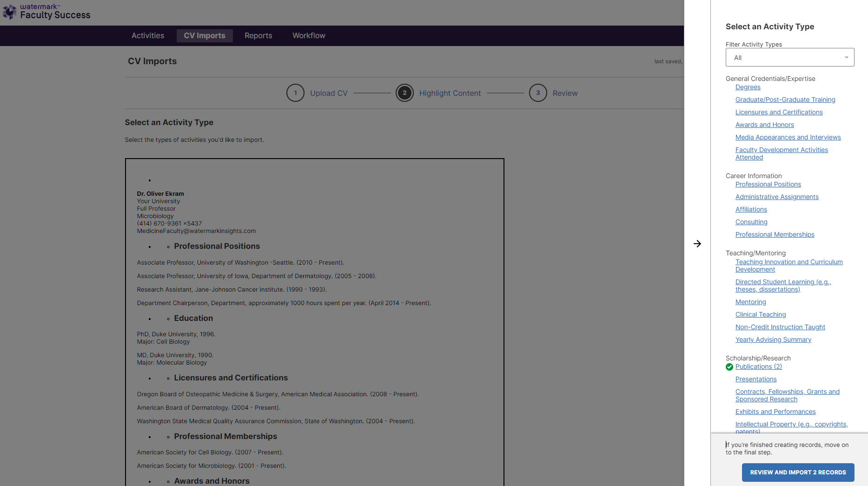Select the CV Imports navigation item
The image size is (868, 486).
[x=205, y=35]
